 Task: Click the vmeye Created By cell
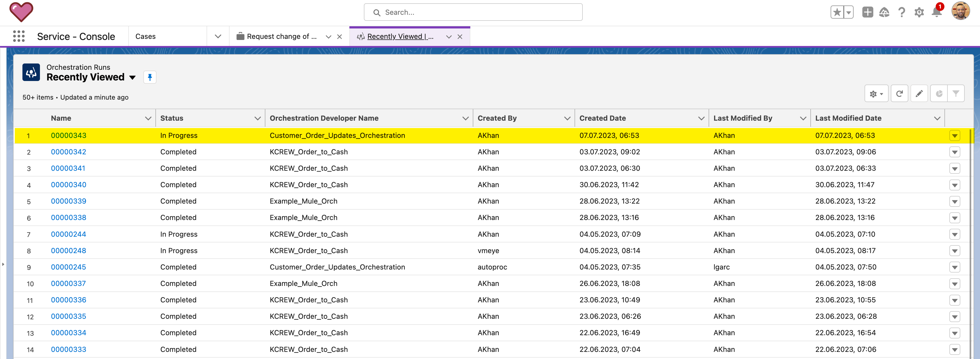(488, 251)
